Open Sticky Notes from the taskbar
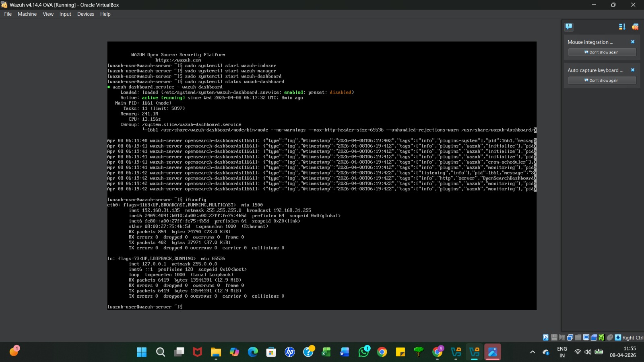644x362 pixels. coord(400,352)
